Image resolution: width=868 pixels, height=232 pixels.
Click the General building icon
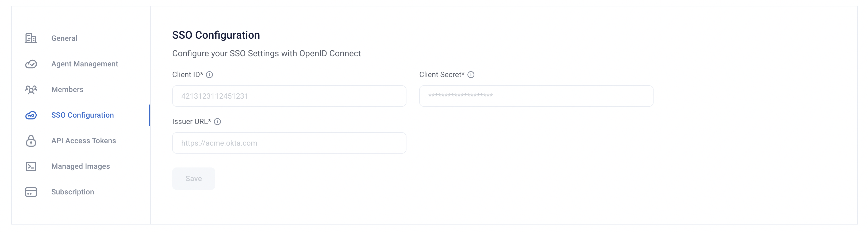click(31, 38)
